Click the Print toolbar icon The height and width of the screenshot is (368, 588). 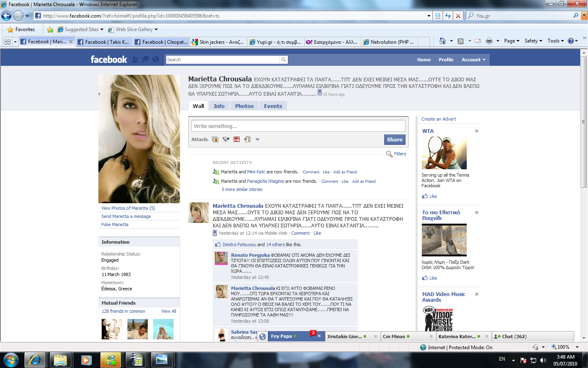[x=489, y=41]
